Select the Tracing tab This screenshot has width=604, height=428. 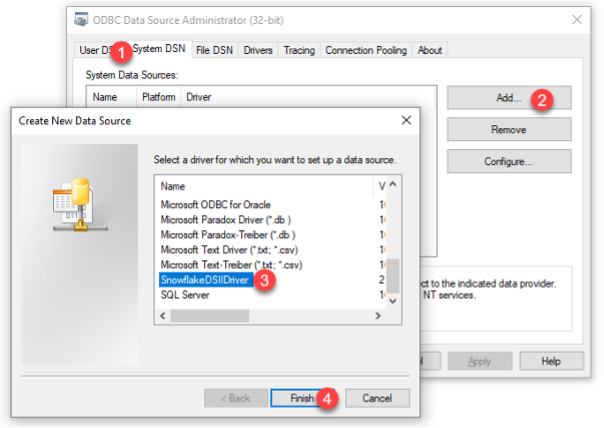pyautogui.click(x=298, y=50)
